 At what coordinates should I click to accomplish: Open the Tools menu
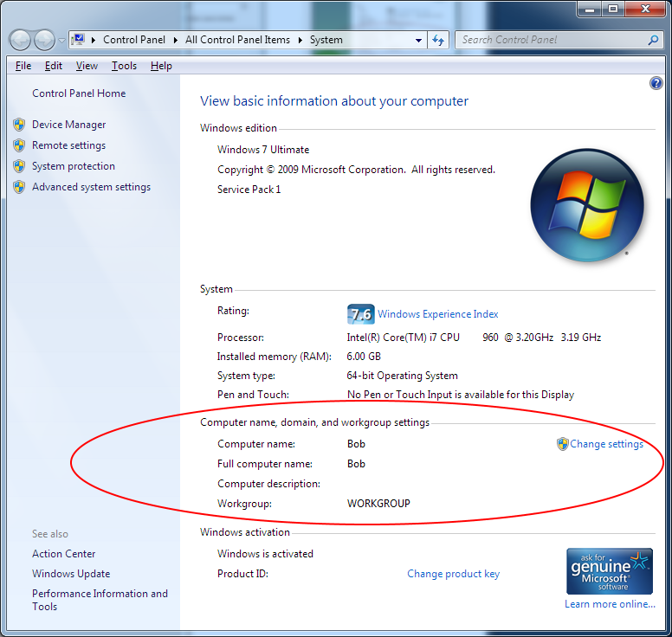[124, 66]
